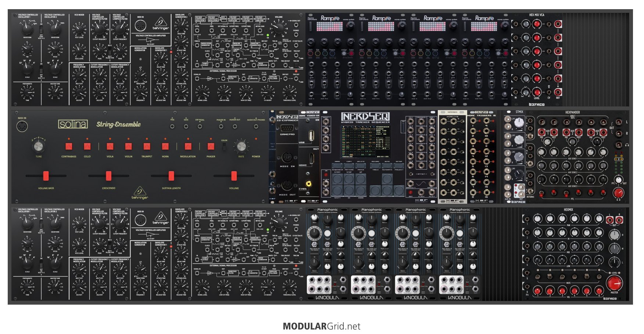Click the Solina PHASER OUT jack
The image size is (644, 334).
235,126
